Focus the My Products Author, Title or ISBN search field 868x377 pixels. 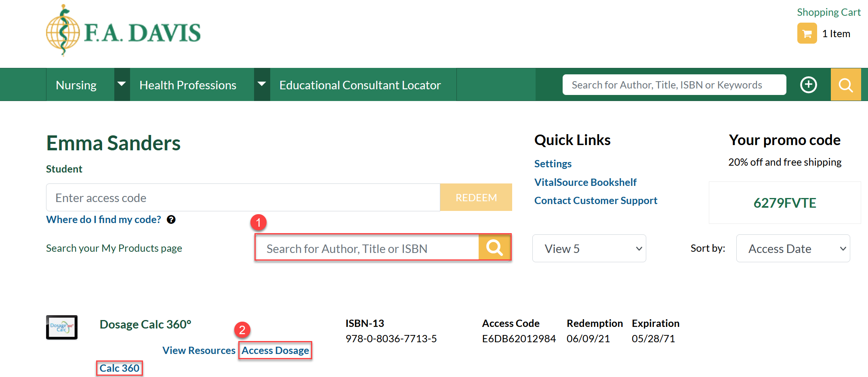367,248
